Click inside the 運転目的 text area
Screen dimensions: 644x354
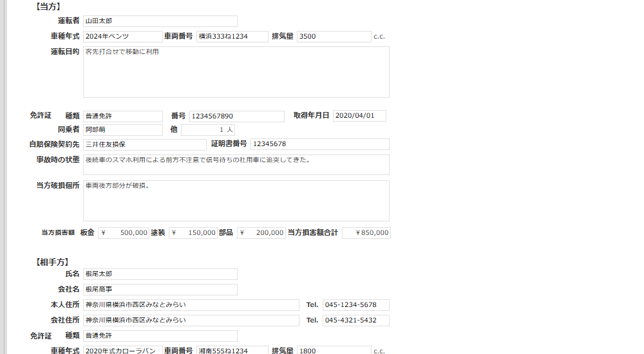coord(236,72)
